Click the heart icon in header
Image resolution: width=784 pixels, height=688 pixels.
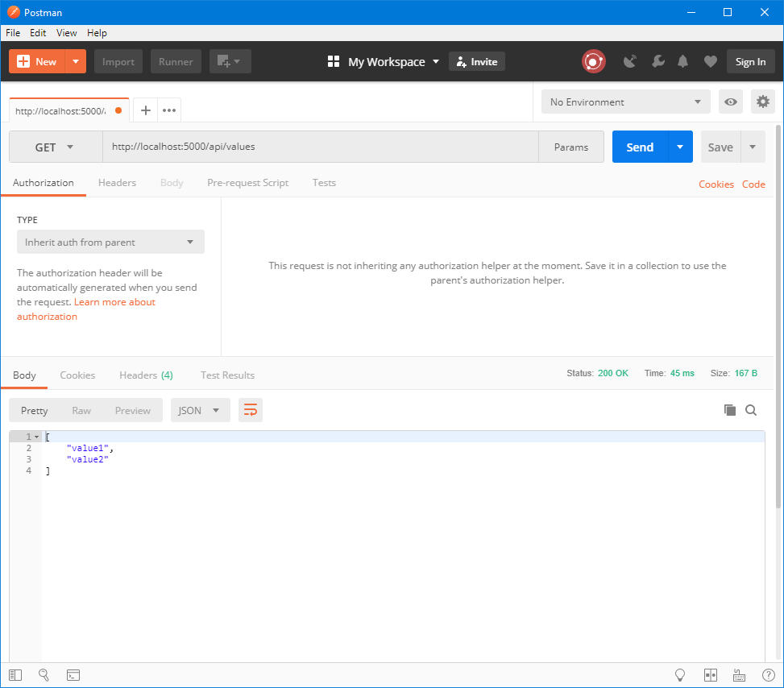(x=710, y=61)
